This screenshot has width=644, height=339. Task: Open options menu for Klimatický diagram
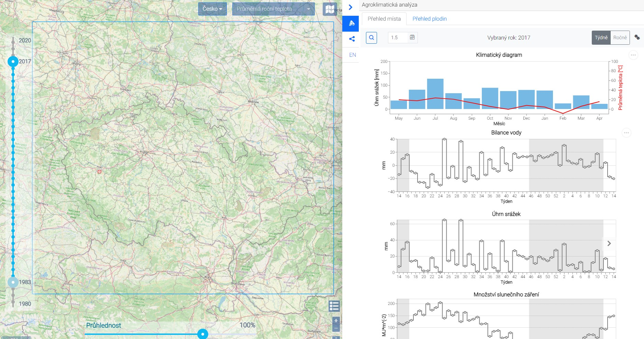tap(633, 55)
